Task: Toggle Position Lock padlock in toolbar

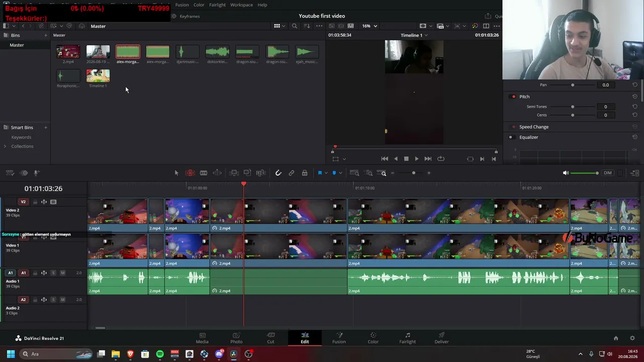Action: (x=304, y=173)
